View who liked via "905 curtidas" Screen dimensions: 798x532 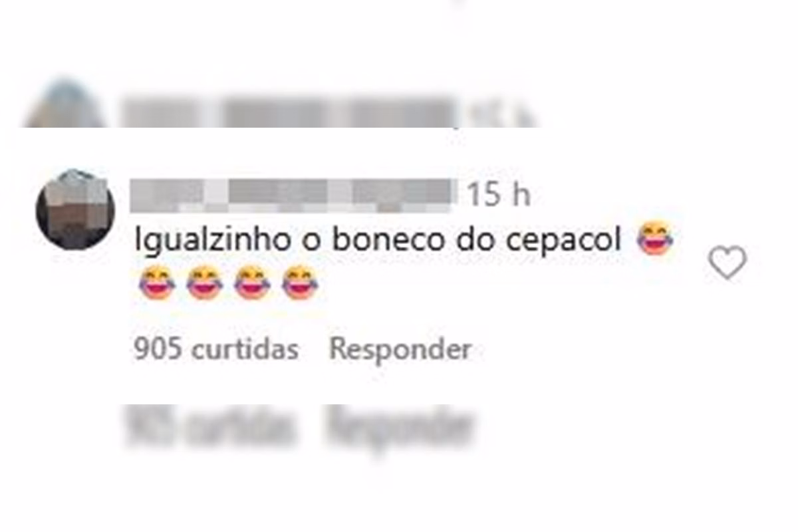point(216,349)
